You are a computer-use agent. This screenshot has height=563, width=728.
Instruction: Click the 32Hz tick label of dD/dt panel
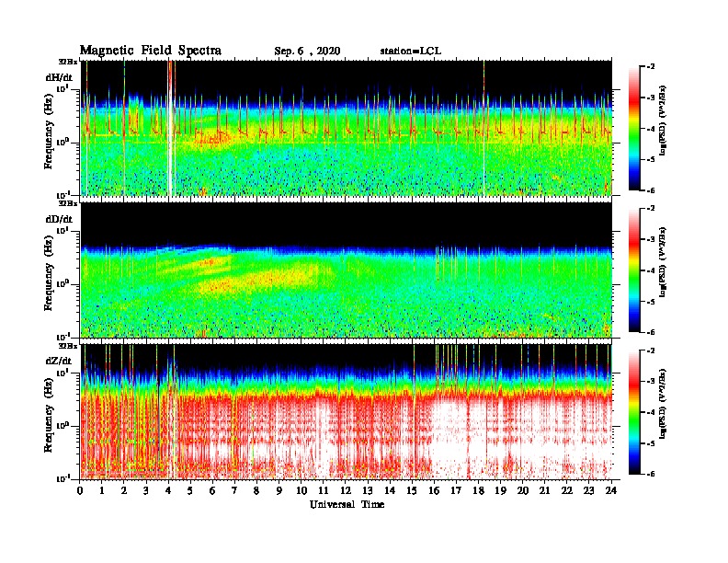(x=68, y=203)
